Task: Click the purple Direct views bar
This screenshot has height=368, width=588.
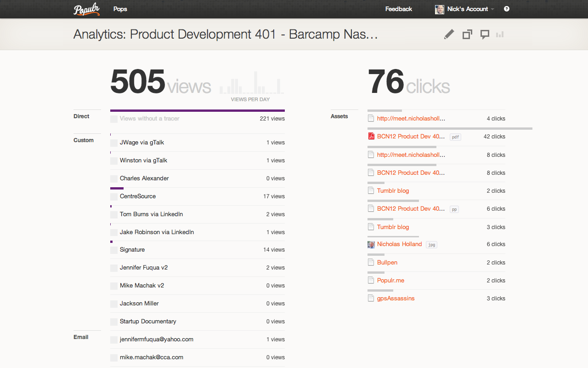Action: click(x=198, y=110)
